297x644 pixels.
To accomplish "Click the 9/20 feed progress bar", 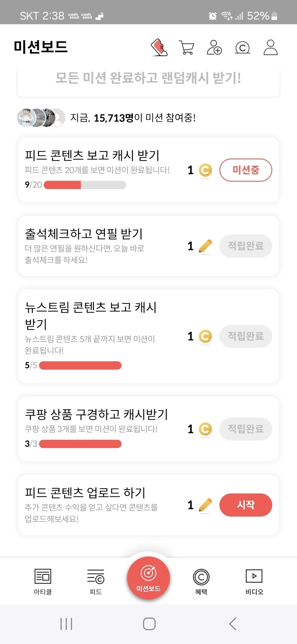I will pos(85,185).
